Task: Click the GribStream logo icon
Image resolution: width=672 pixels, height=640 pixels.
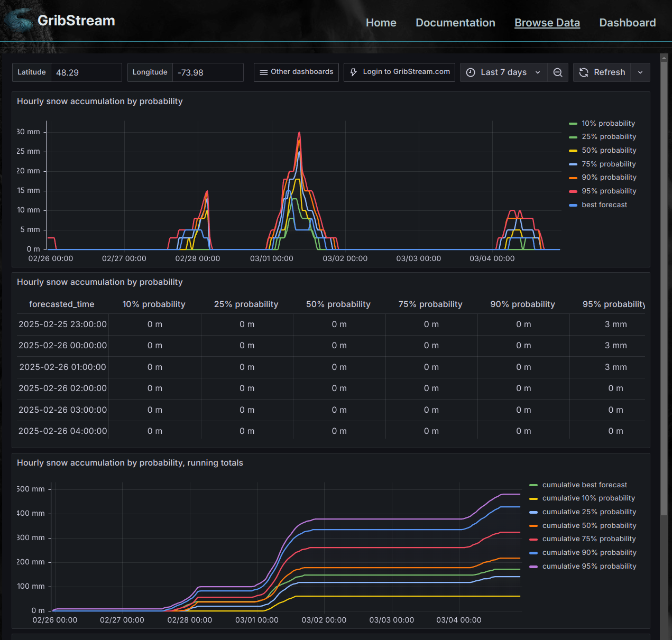Action: coord(19,21)
